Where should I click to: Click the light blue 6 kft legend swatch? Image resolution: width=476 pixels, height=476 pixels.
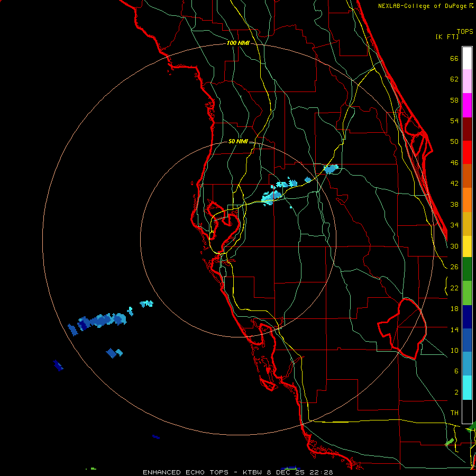(x=467, y=364)
